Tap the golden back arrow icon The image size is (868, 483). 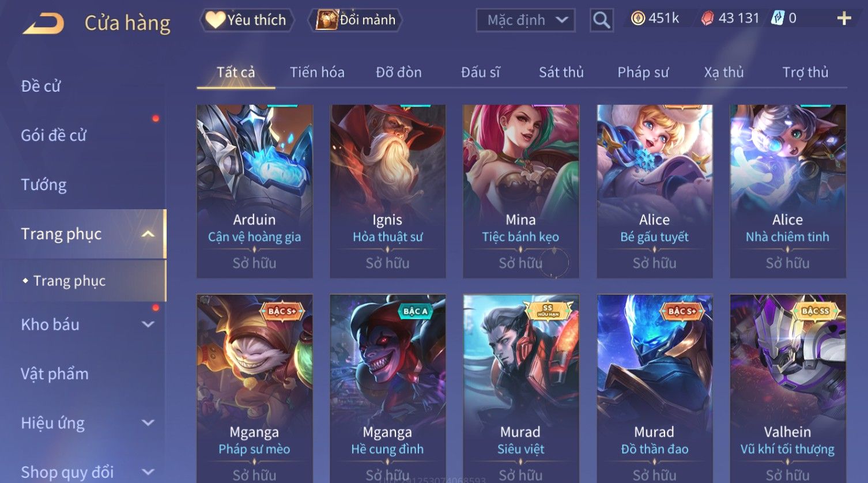43,24
